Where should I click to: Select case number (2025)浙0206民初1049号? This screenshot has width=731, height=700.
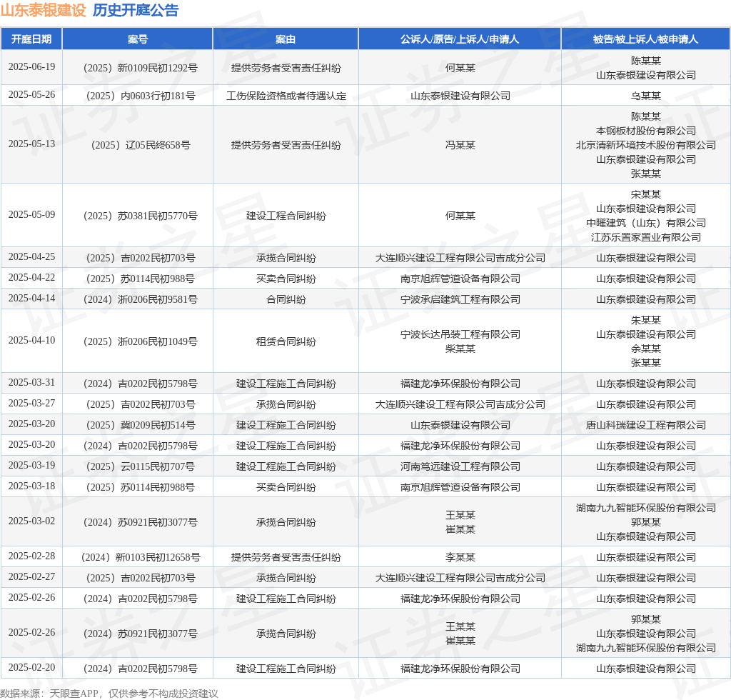(x=141, y=342)
